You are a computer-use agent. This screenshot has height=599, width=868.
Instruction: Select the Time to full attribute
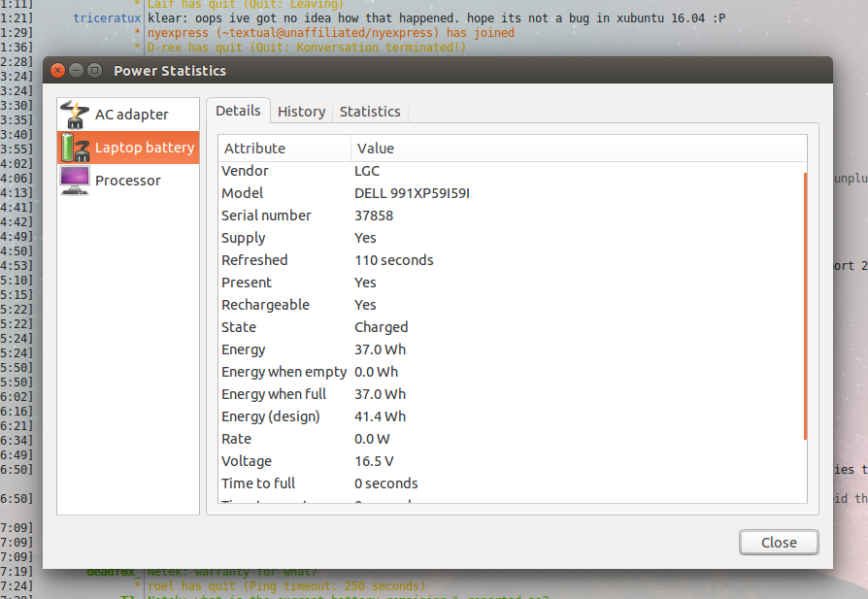pos(258,483)
